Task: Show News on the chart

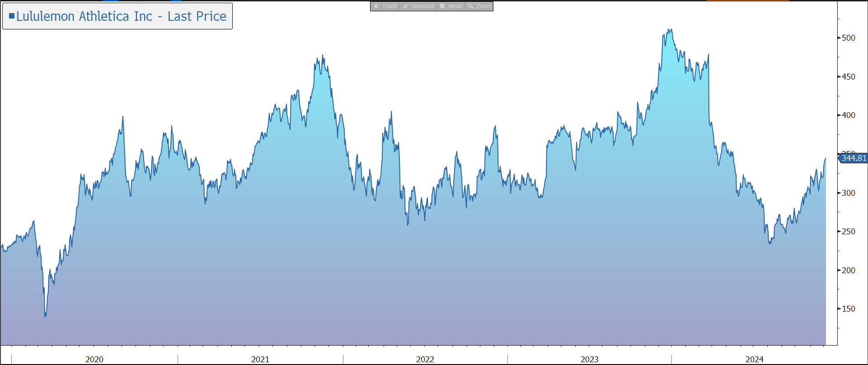Action: tap(451, 6)
